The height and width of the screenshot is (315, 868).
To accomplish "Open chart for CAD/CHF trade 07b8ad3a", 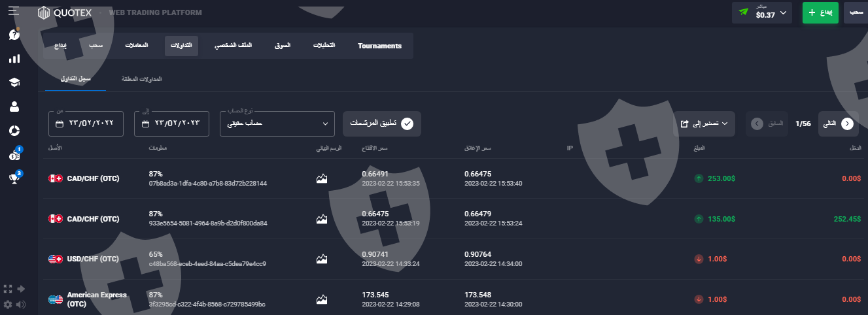I will pos(321,178).
